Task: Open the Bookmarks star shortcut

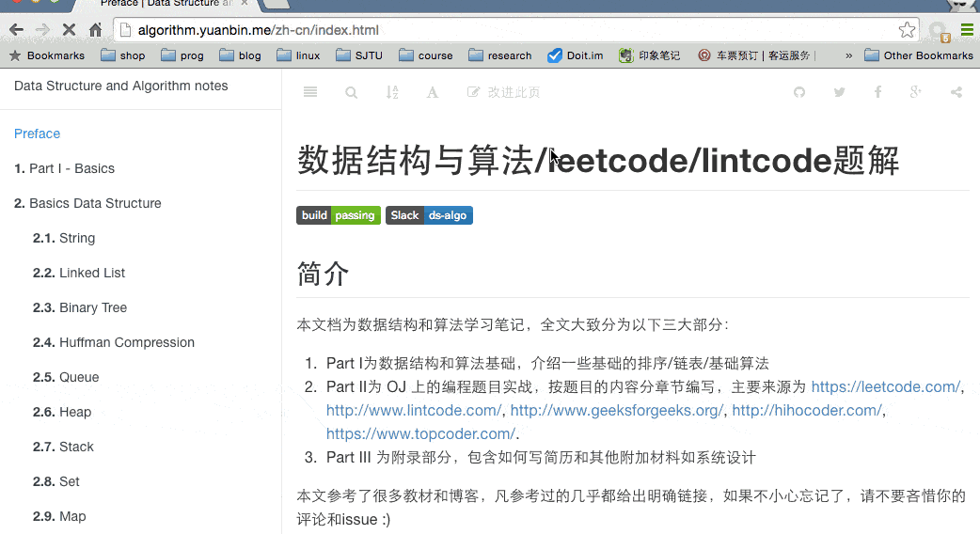Action: (x=47, y=55)
